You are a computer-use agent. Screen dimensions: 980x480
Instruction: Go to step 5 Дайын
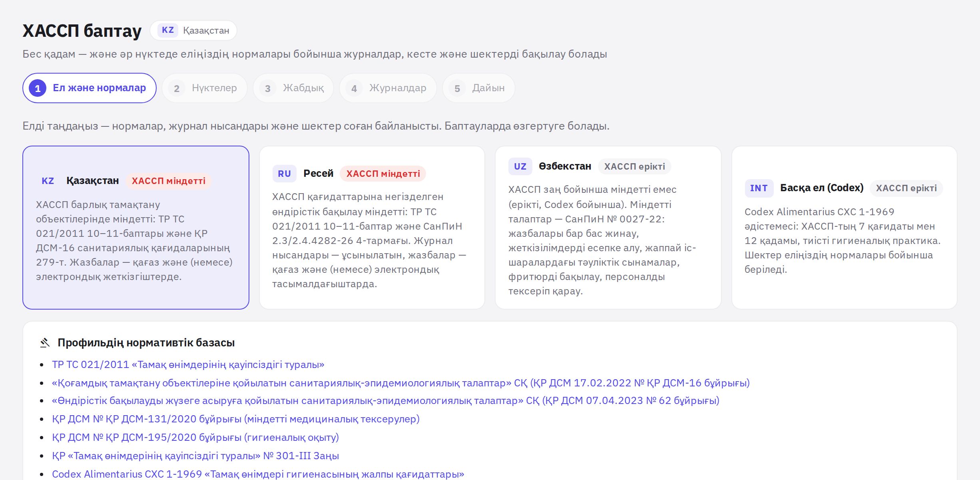click(478, 88)
